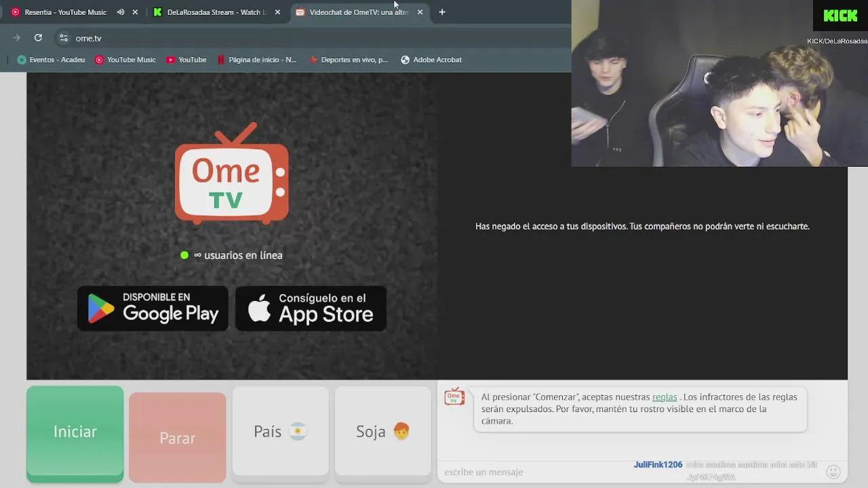Viewport: 868px width, 488px height.
Task: Click the OmeTV avatar in chat message
Action: tap(454, 396)
